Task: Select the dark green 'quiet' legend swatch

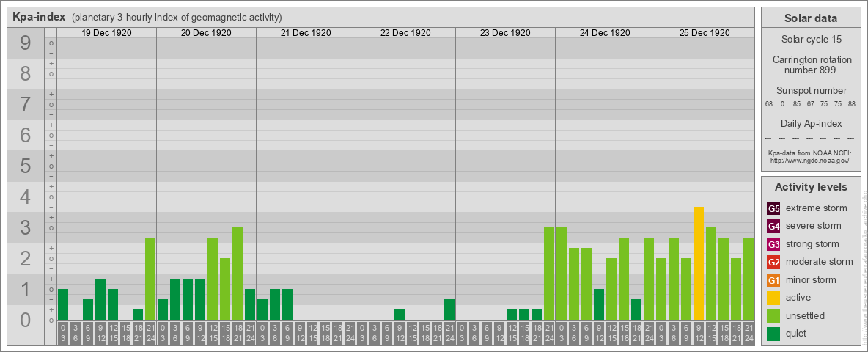Action: click(773, 334)
